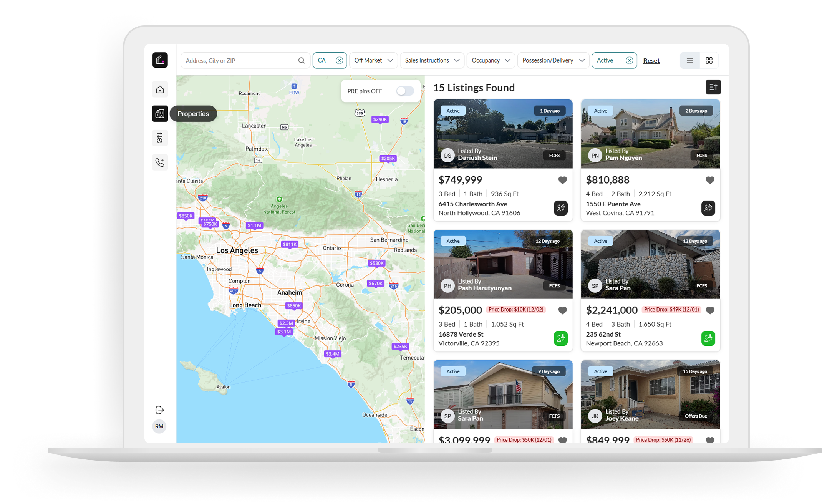This screenshot has width=822, height=504.
Task: Click the 235 62nd St address
Action: coord(603,334)
